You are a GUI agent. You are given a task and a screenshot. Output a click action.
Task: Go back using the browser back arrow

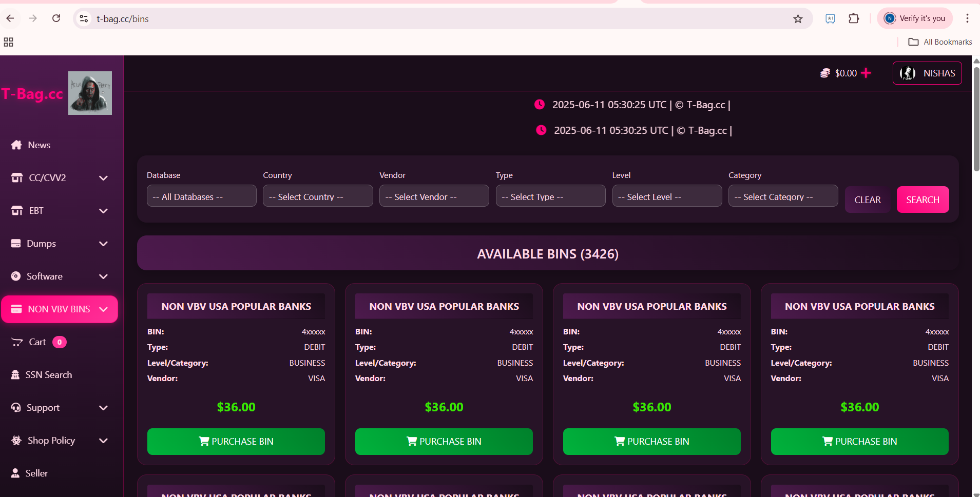(10, 18)
